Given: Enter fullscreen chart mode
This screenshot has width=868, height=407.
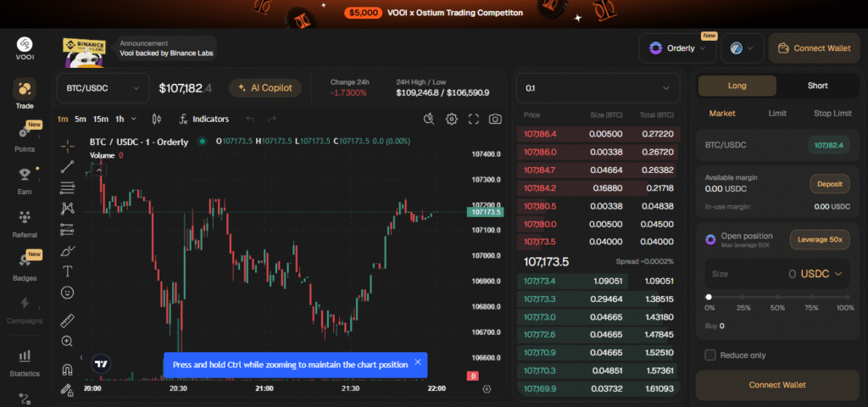Looking at the screenshot, I should tap(474, 120).
